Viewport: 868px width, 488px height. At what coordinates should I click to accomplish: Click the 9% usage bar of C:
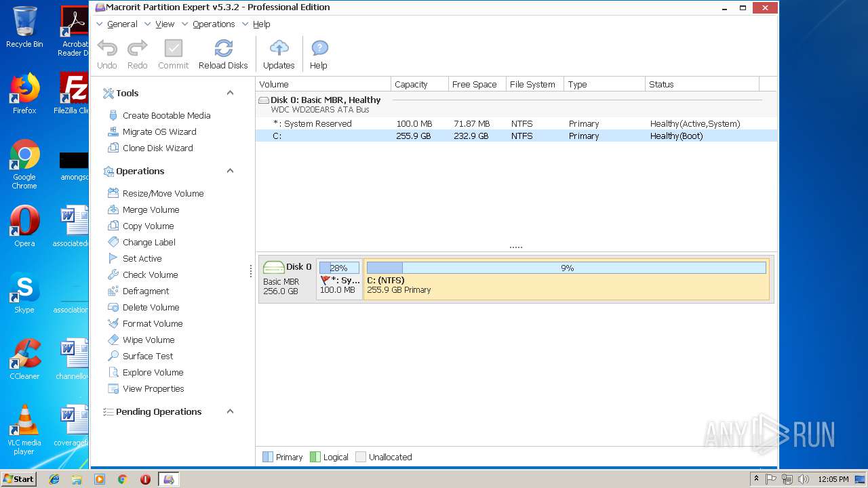coord(567,268)
